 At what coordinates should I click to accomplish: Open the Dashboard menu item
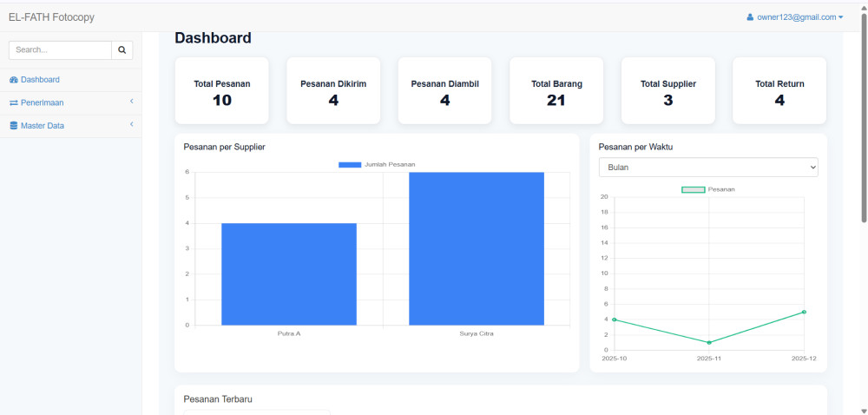pyautogui.click(x=40, y=80)
